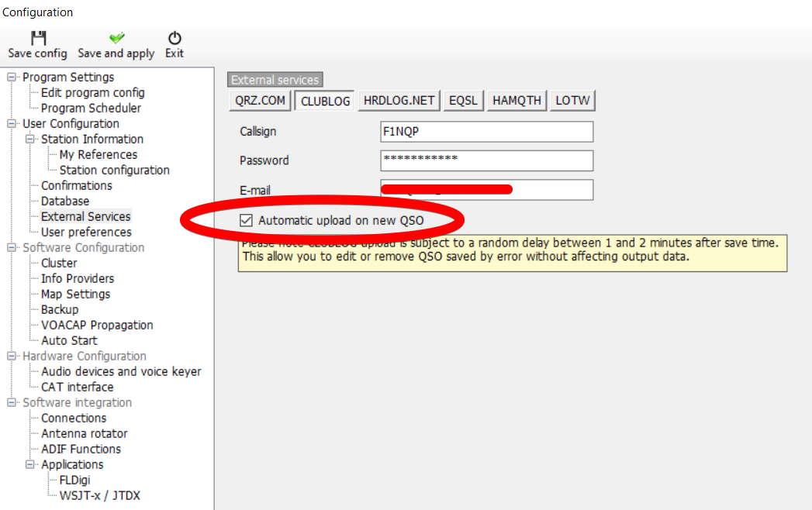Open Database tree item

click(x=65, y=201)
